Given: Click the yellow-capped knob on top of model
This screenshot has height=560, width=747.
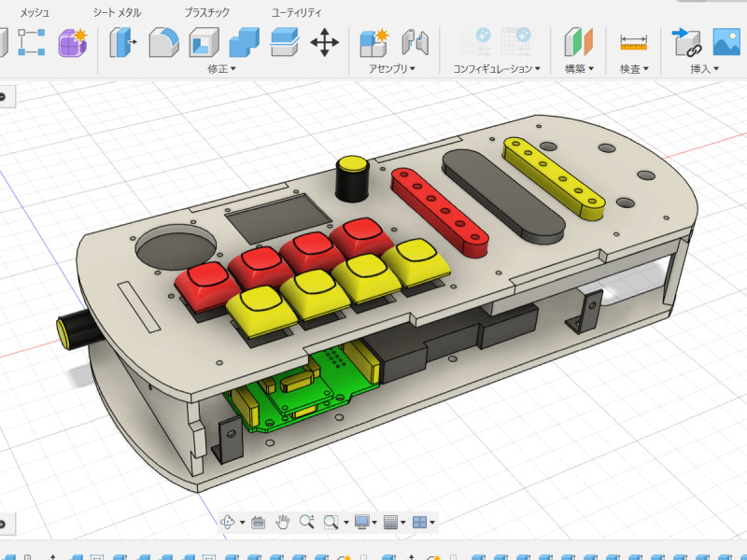Looking at the screenshot, I should 352,166.
